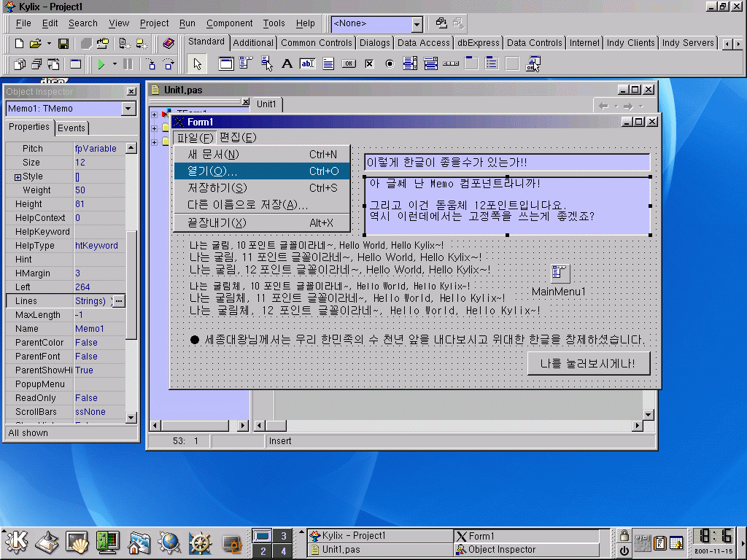The width and height of the screenshot is (747, 560).
Task: Switch to the Additional palette tab
Action: tap(253, 43)
